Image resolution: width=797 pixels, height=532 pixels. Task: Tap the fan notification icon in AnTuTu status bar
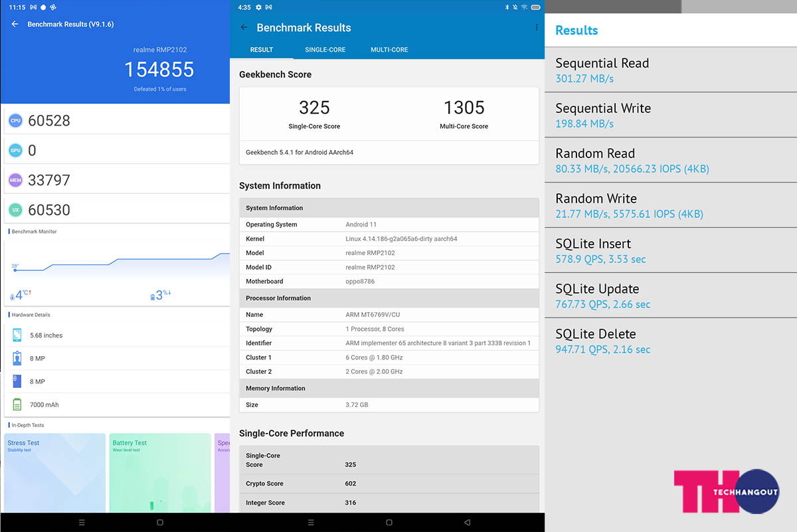pyautogui.click(x=53, y=7)
